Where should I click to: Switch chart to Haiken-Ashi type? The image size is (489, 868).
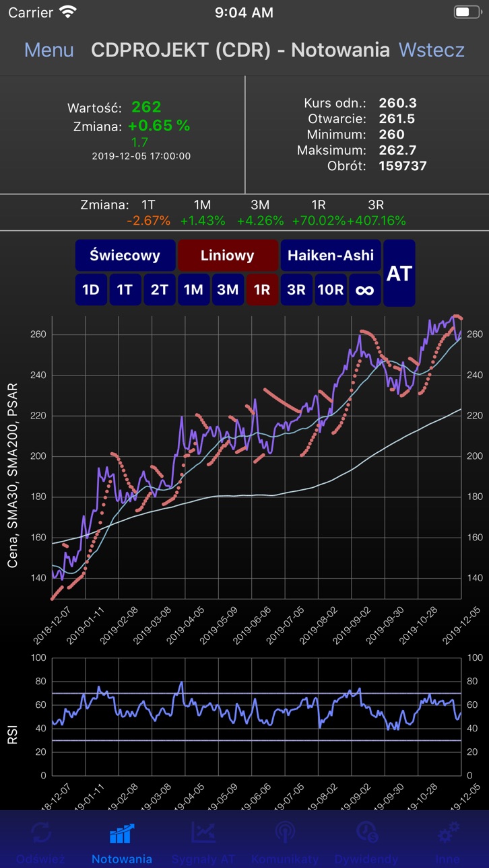tap(331, 256)
